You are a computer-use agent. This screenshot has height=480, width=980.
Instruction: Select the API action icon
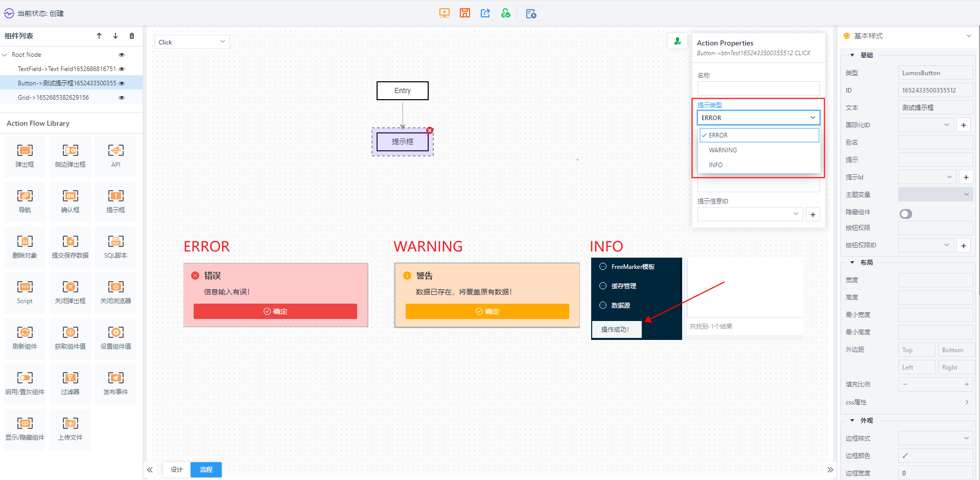(116, 150)
